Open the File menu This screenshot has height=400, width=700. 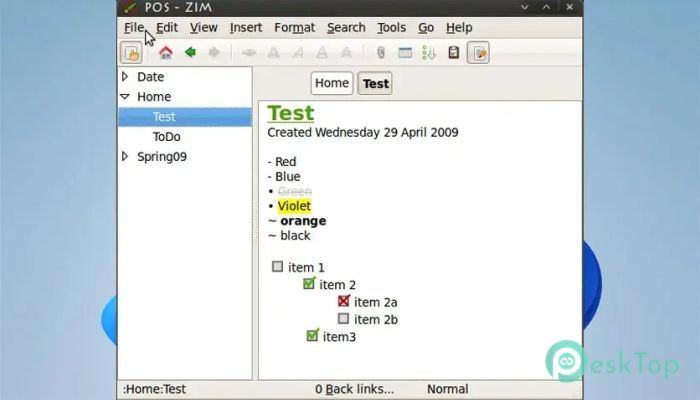(134, 28)
